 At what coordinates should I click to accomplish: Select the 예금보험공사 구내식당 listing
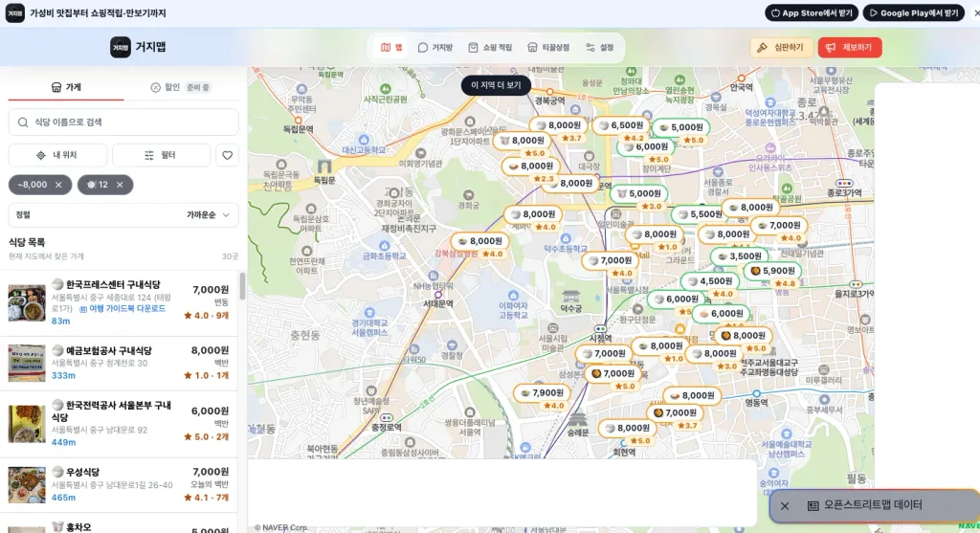coord(119,364)
